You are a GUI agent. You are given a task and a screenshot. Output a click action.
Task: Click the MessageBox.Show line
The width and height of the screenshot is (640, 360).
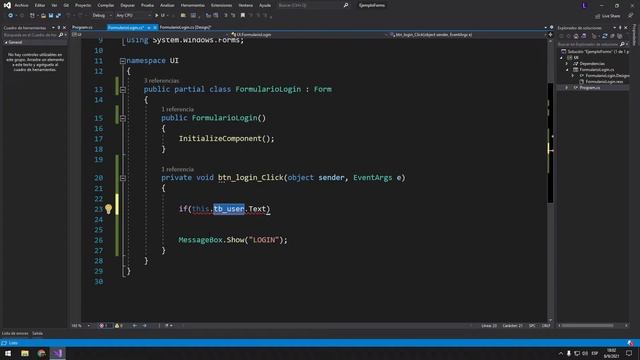[233, 240]
